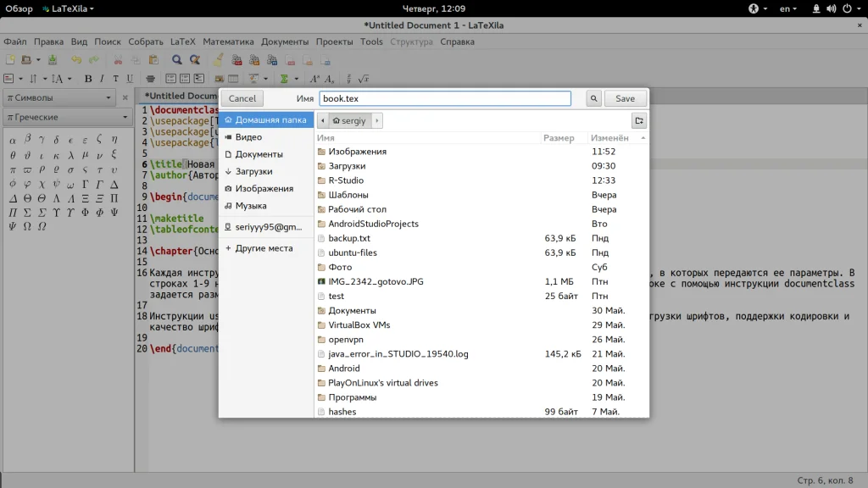This screenshot has width=868, height=488.
Task: Select the Greek letter alpha symbol
Action: 13,139
